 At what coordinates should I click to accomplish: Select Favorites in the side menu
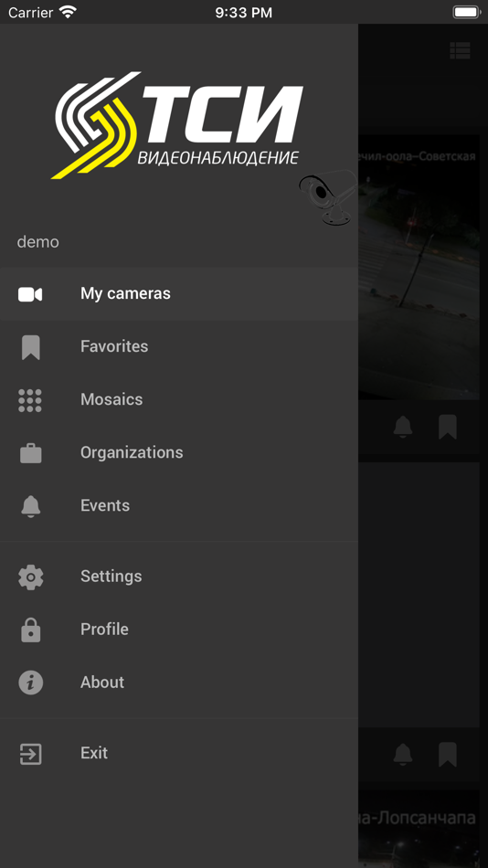click(x=179, y=346)
